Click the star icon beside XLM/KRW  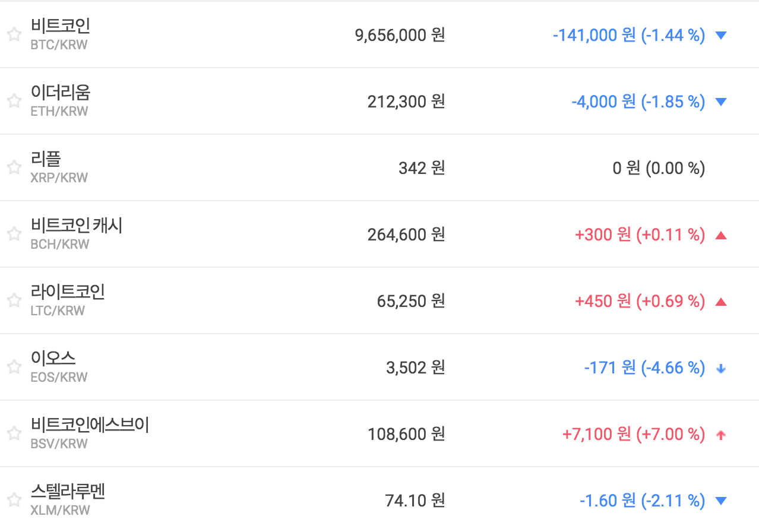(14, 499)
